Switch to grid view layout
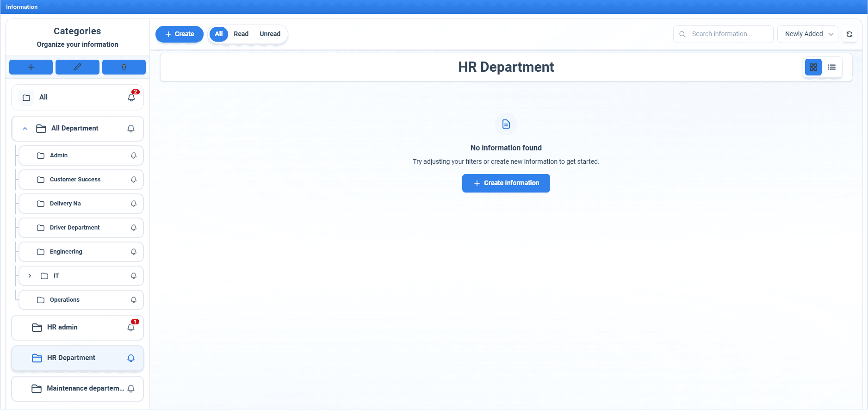 (x=813, y=67)
